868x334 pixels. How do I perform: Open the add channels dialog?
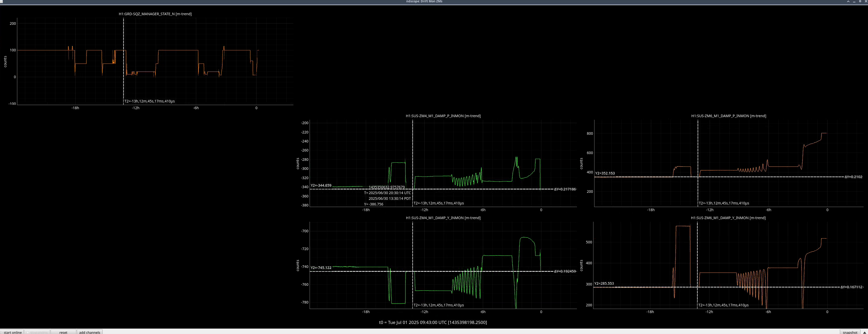90,332
